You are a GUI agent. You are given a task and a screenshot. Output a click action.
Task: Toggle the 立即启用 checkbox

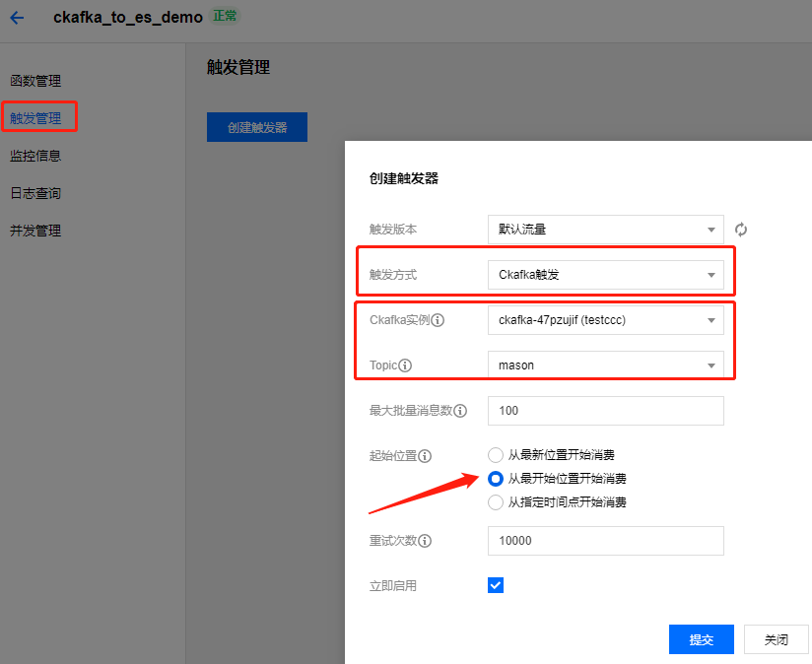click(496, 585)
